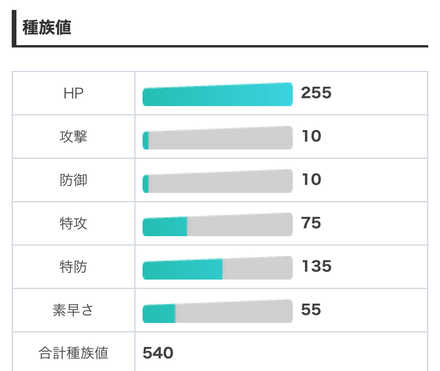Select the 特防 row label

[73, 267]
